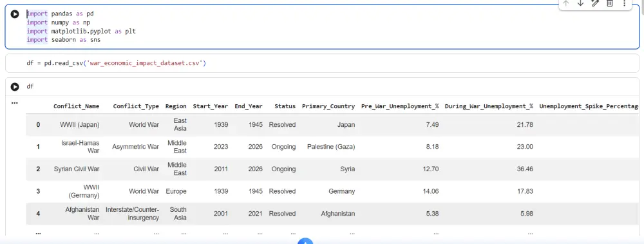Run the 'df' display cell
644x244 pixels.
tap(15, 87)
